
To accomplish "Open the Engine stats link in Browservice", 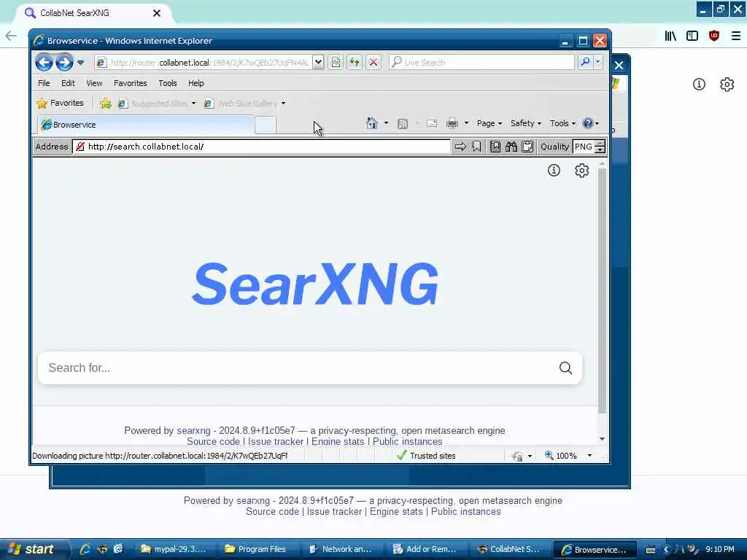I will click(338, 441).
